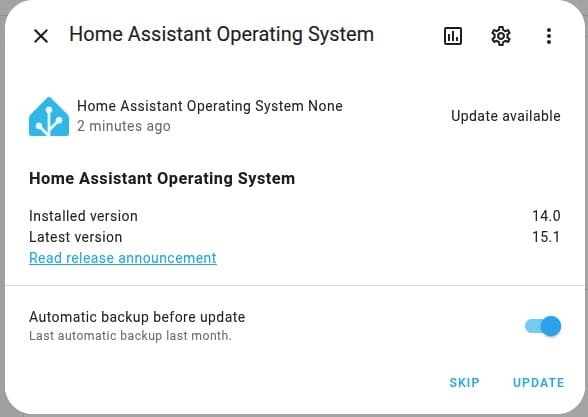The image size is (588, 417).
Task: Click the UPDATE button
Action: point(538,382)
